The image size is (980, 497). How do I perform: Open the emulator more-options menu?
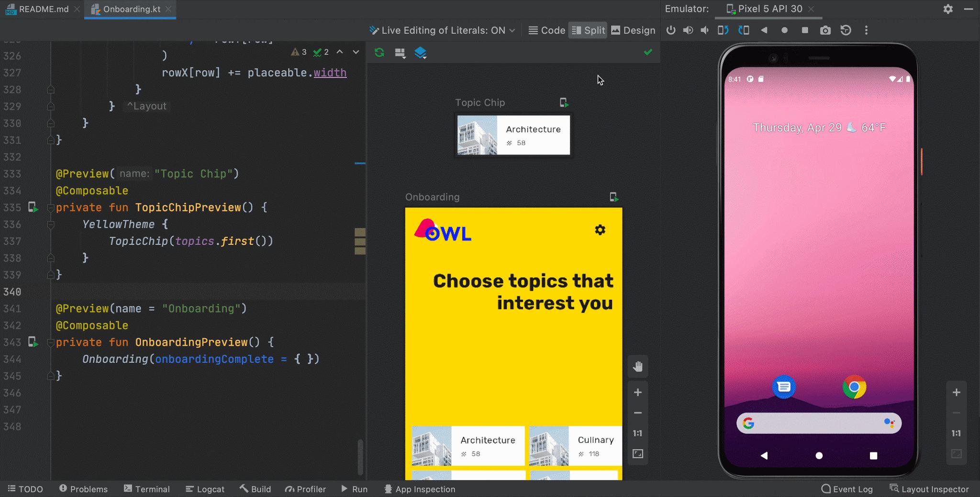(866, 30)
